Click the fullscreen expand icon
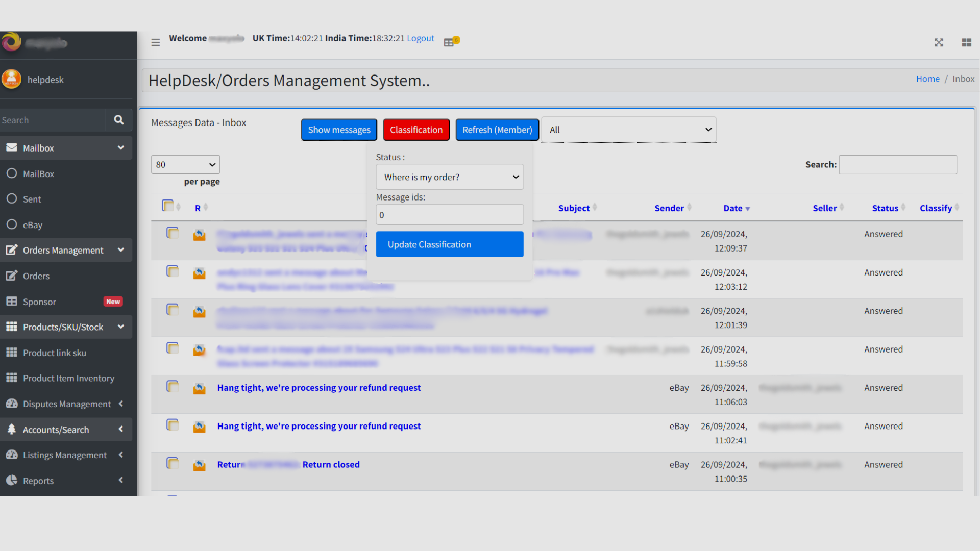This screenshot has width=980, height=551. pos(939,42)
